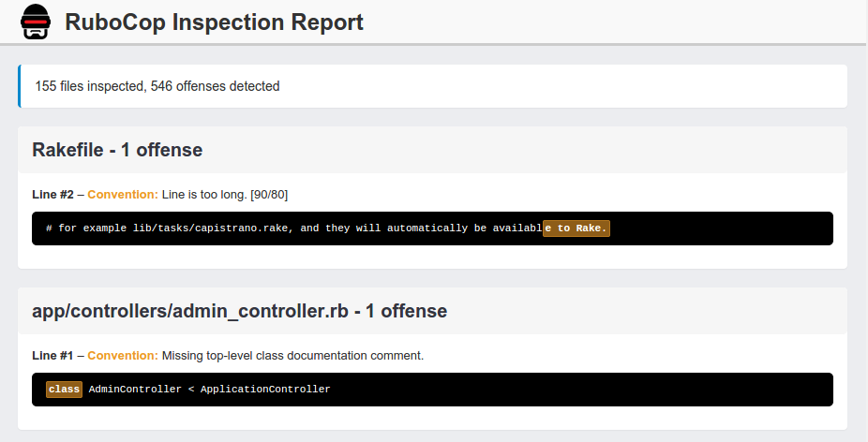Click the blue left border of summary box
Screen dimensions: 868x442
pos(19,86)
